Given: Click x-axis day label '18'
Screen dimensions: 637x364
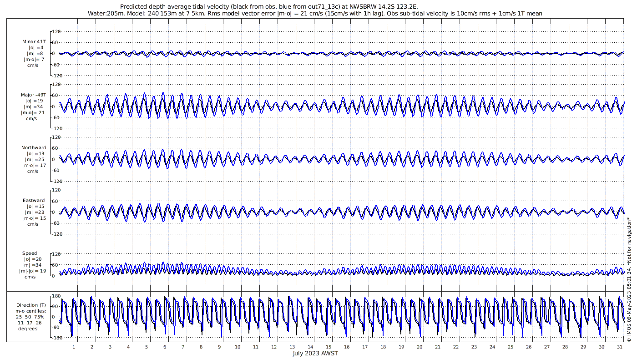Looking at the screenshot, I should (x=383, y=347).
